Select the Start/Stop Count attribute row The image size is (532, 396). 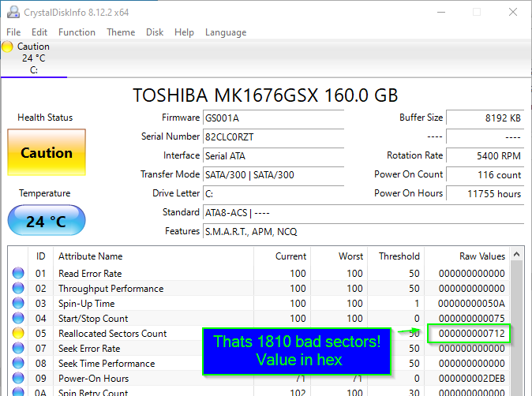pyautogui.click(x=259, y=318)
